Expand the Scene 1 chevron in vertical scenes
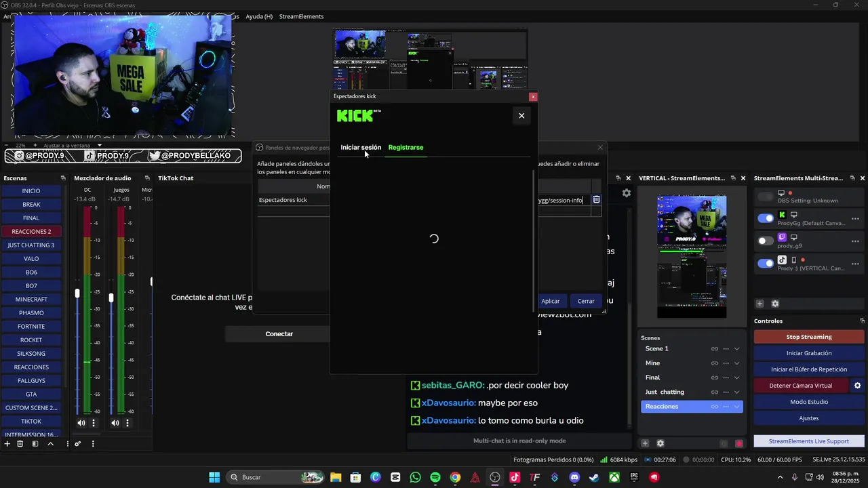 point(736,349)
